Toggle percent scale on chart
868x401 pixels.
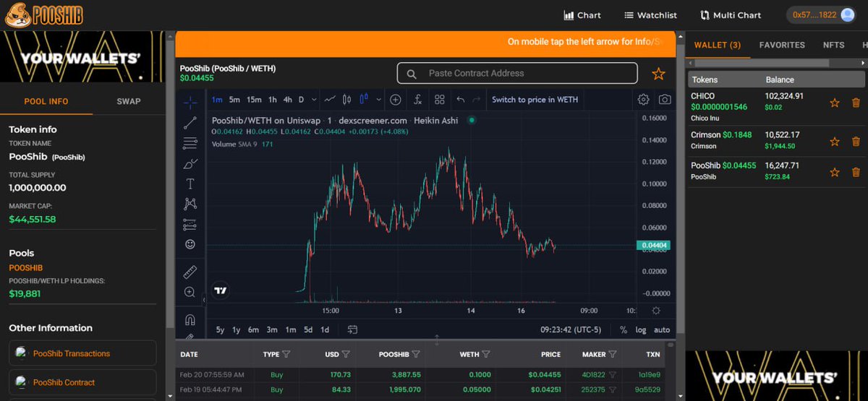624,329
